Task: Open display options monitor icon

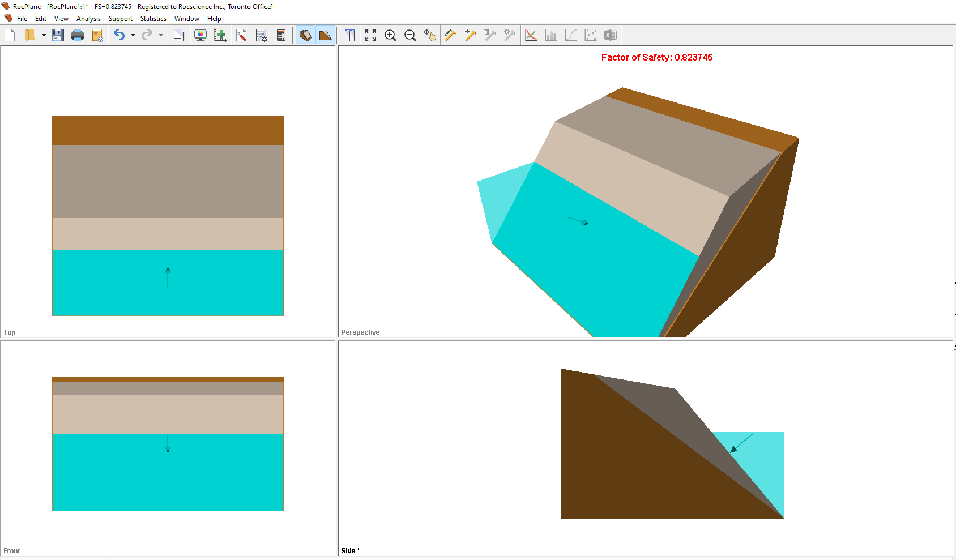Action: [200, 35]
